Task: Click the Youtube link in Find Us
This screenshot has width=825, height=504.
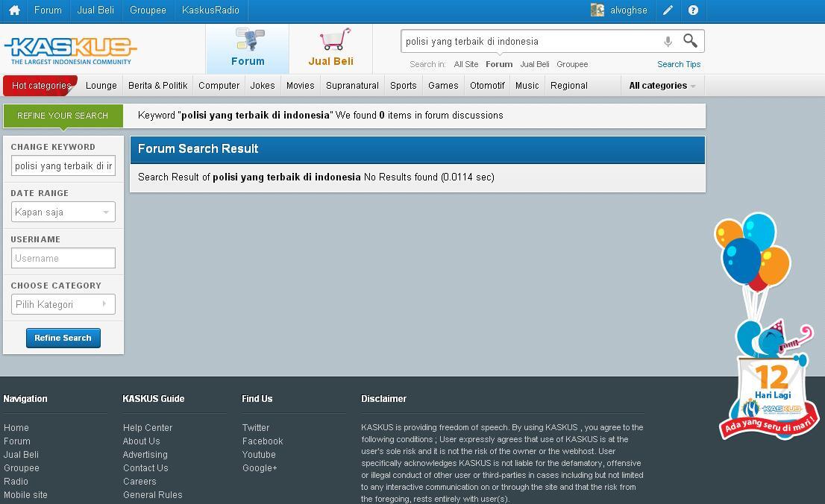Action: [259, 455]
